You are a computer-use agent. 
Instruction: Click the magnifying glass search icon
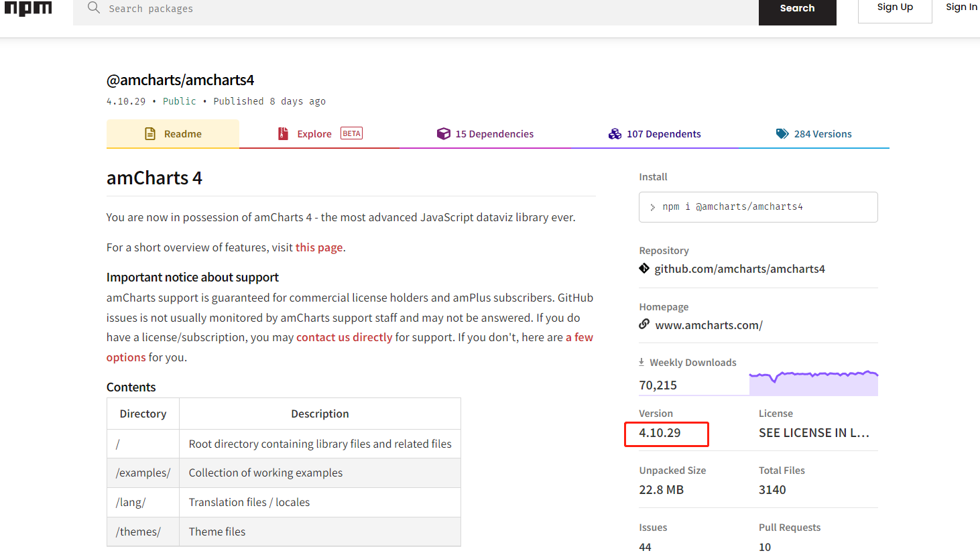[x=93, y=9]
